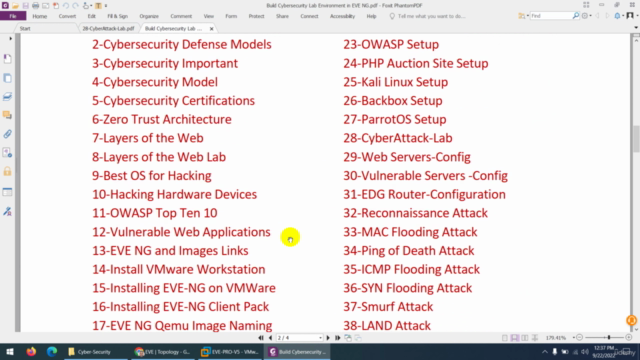The height and width of the screenshot is (360, 640).
Task: Open the Home ribbon tab
Action: [40, 16]
